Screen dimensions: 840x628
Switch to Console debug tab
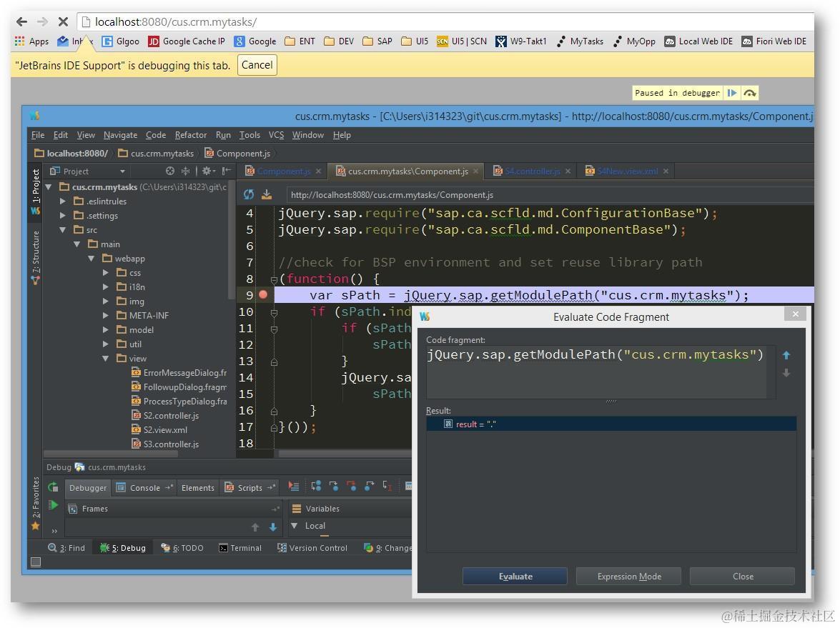tap(144, 488)
